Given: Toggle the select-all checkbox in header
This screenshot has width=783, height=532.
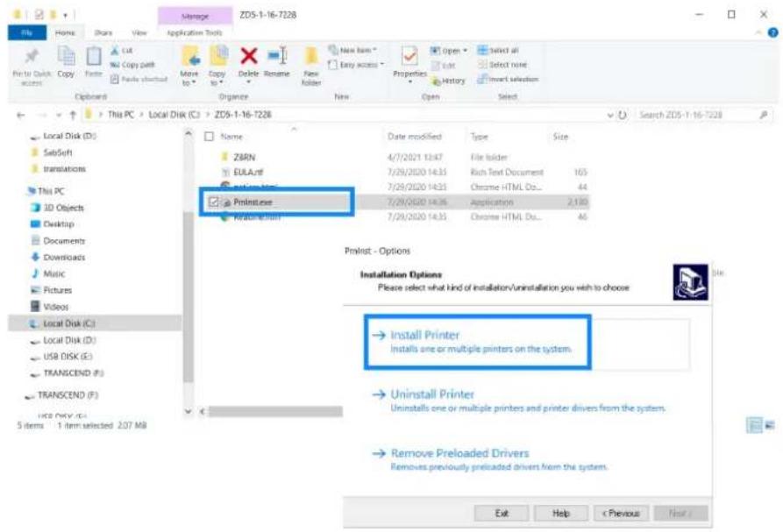Looking at the screenshot, I should tap(210, 136).
